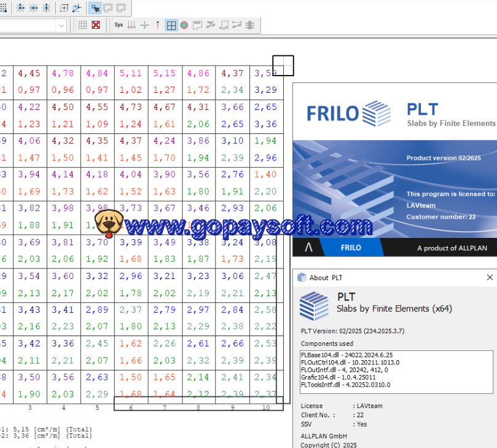Click the grayed window icon beside the selection pointer
This screenshot has width=497, height=448.
pyautogui.click(x=108, y=7)
